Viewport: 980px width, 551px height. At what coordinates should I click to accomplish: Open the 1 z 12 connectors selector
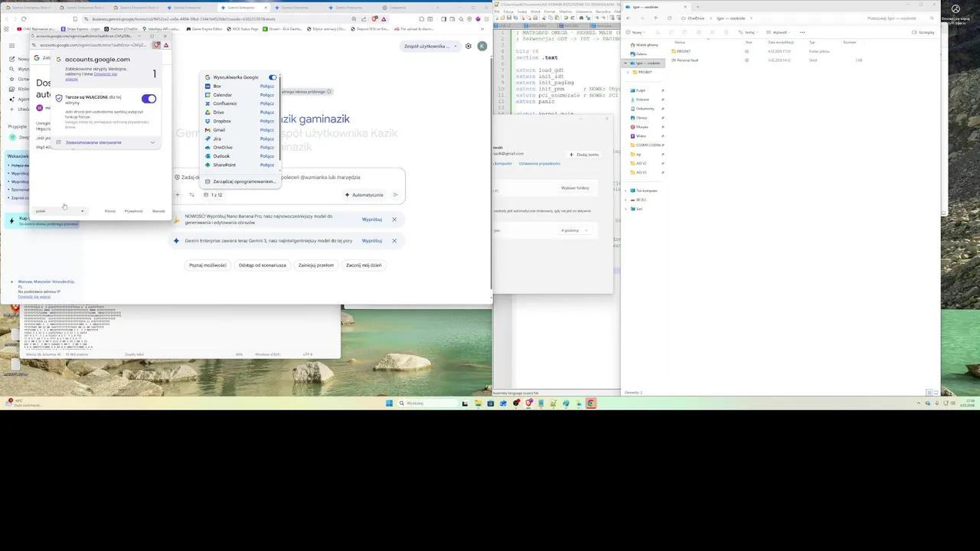click(x=214, y=194)
